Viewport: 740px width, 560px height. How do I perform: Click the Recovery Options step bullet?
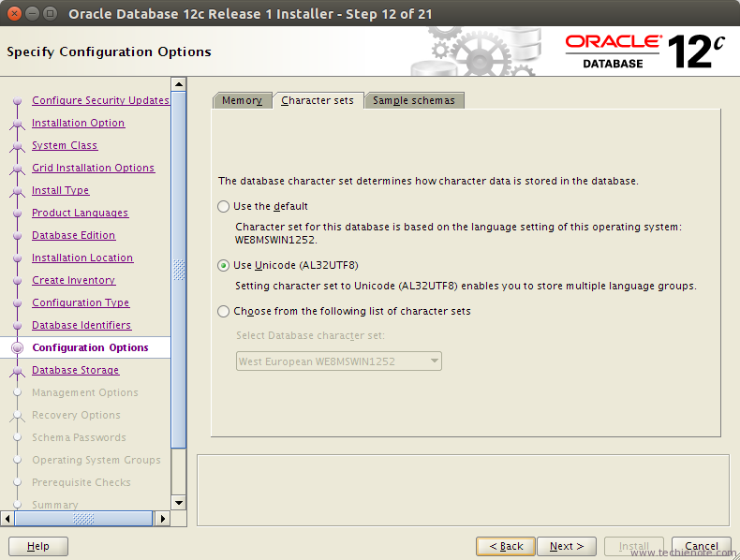(x=18, y=415)
